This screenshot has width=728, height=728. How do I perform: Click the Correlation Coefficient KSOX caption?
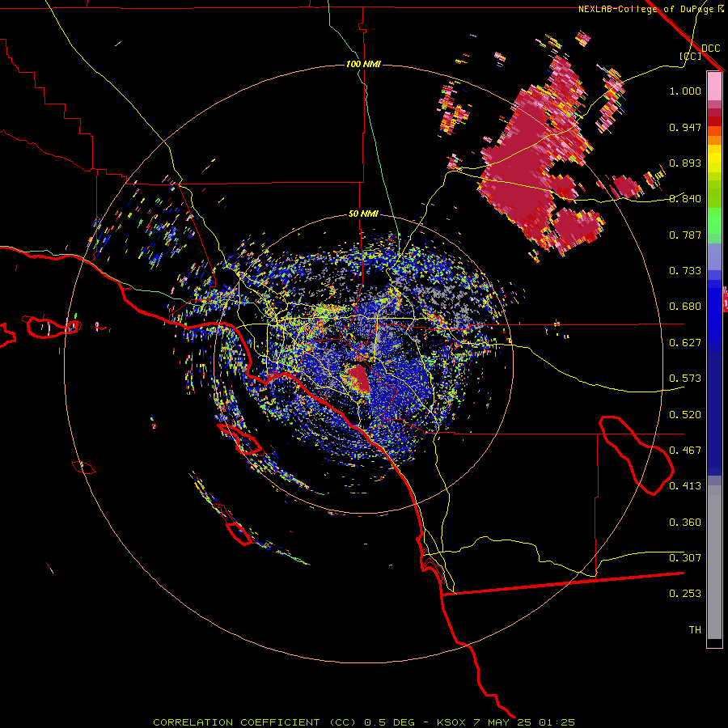[x=364, y=722]
